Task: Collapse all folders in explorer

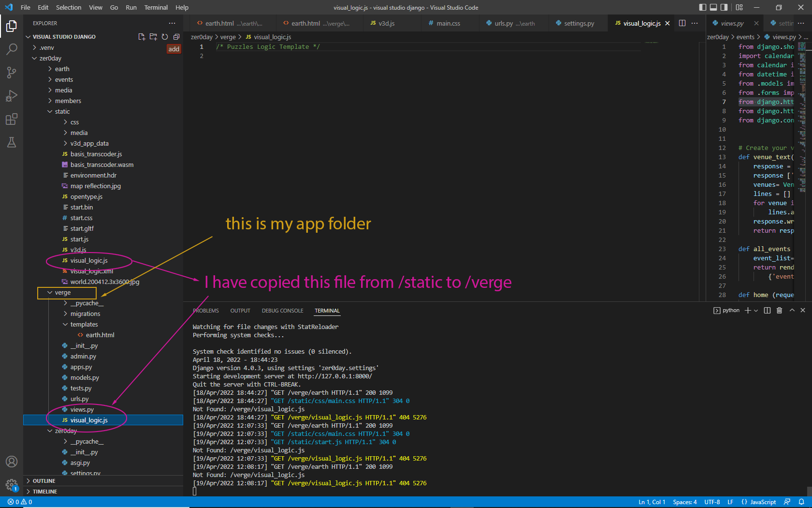Action: tap(176, 37)
